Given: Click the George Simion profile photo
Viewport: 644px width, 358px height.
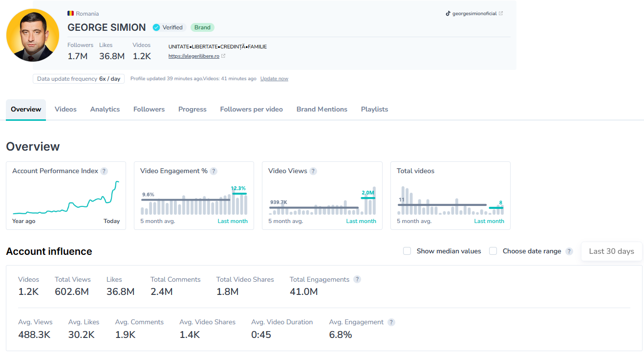Looking at the screenshot, I should (x=33, y=35).
